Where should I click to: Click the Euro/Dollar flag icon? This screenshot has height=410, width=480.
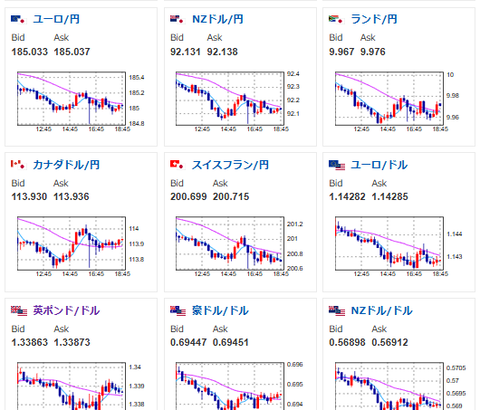[x=337, y=165]
